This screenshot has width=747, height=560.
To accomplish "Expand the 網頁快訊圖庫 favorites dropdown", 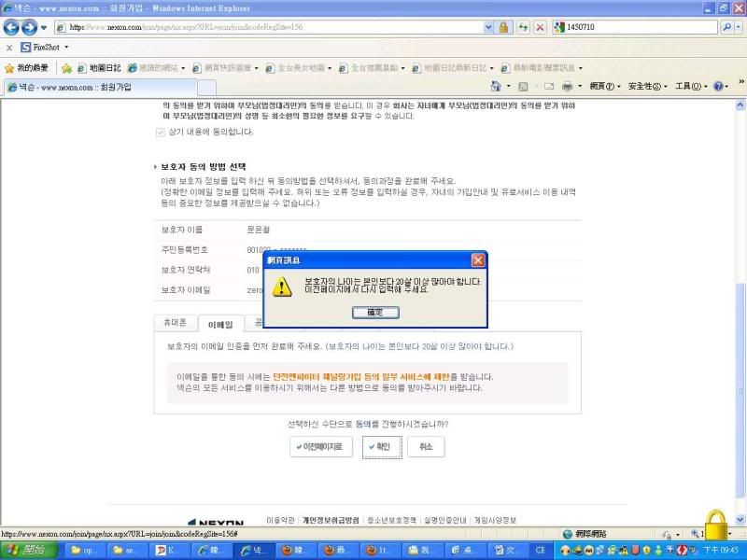I will tap(256, 68).
